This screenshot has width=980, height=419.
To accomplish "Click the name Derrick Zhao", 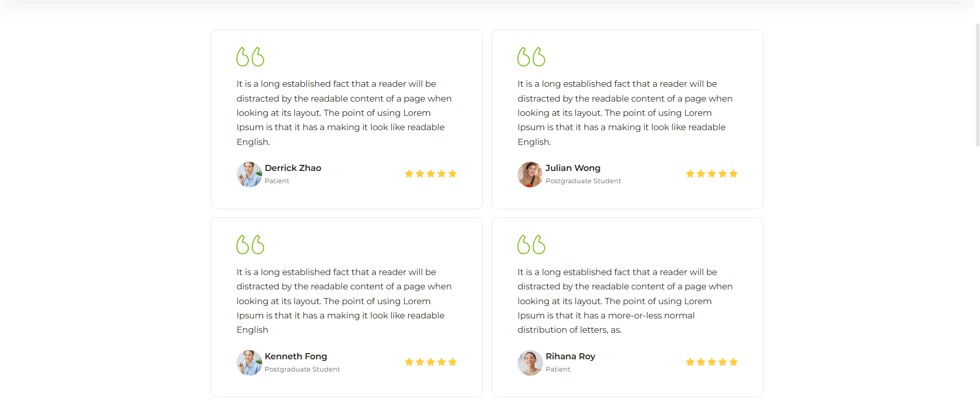I will point(293,168).
